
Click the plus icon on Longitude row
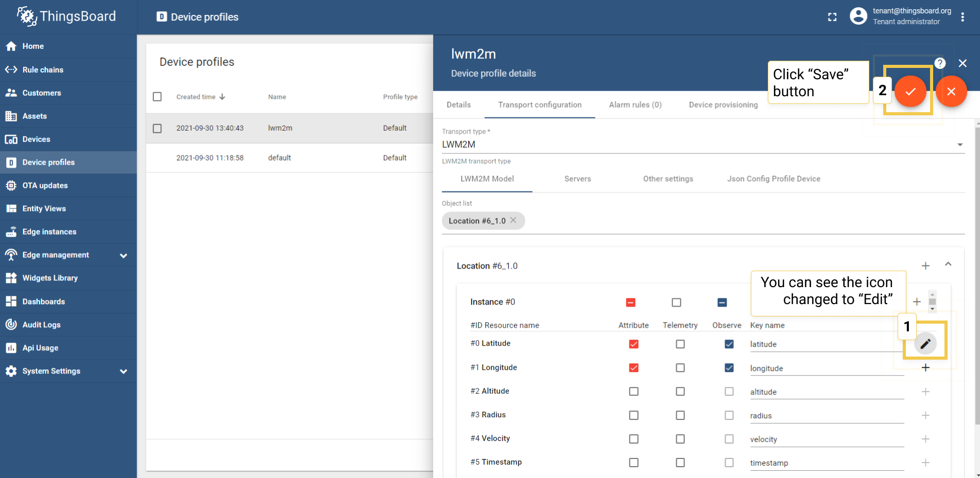(x=925, y=367)
